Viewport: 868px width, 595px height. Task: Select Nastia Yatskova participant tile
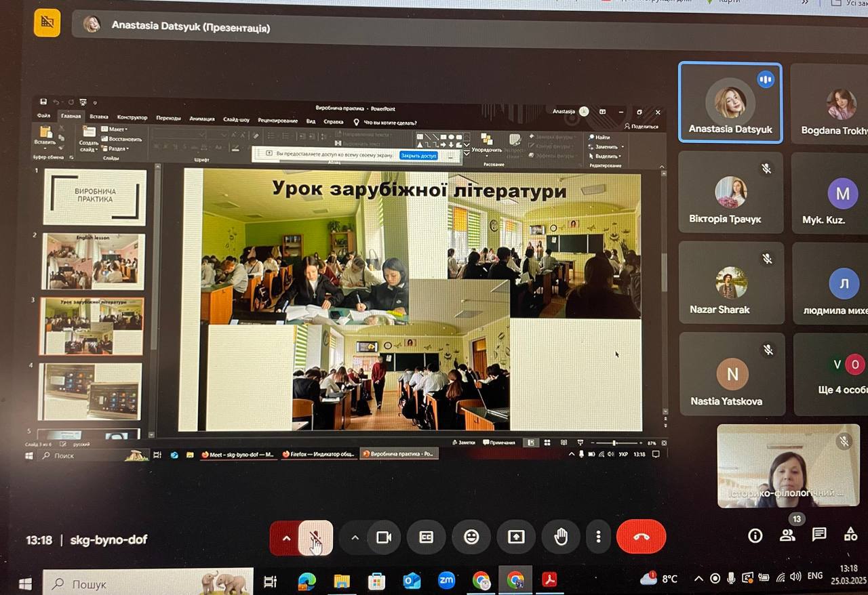point(732,374)
